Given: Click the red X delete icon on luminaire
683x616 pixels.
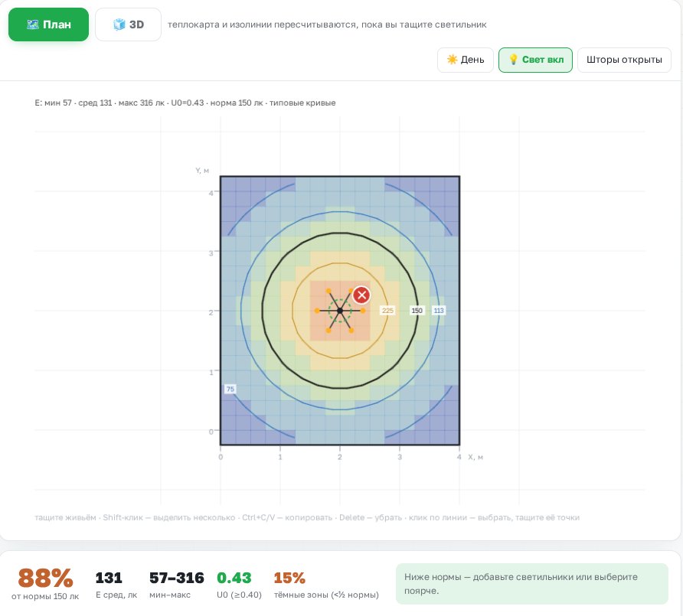Looking at the screenshot, I should pos(361,295).
